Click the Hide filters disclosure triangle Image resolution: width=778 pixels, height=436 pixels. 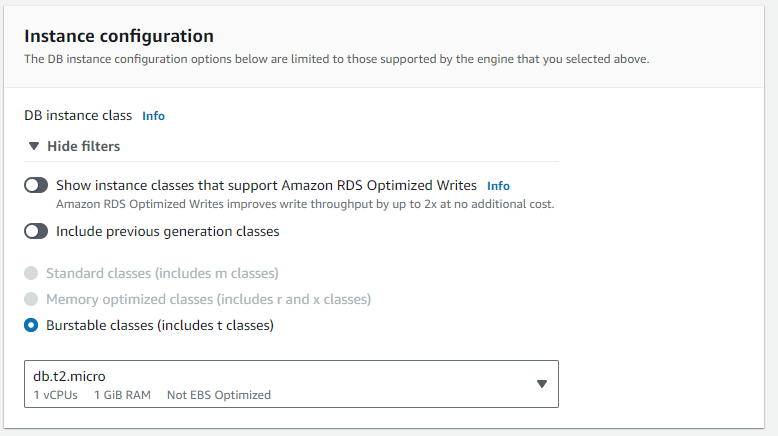(35, 147)
